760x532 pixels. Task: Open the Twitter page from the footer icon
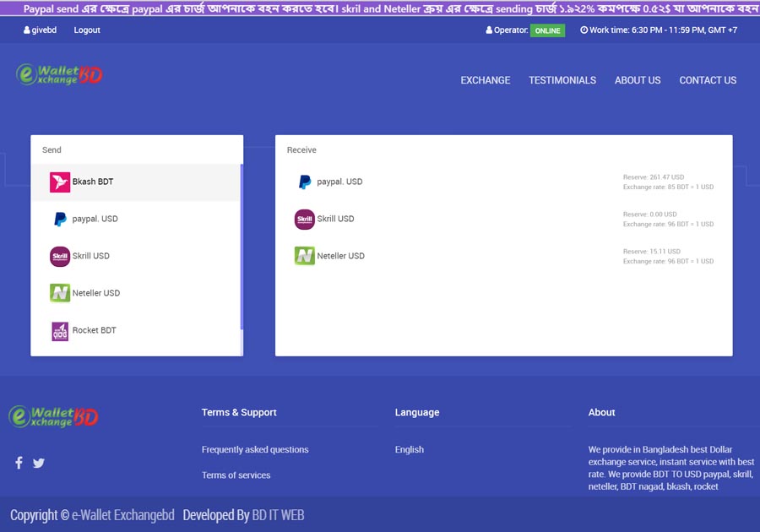pos(39,463)
